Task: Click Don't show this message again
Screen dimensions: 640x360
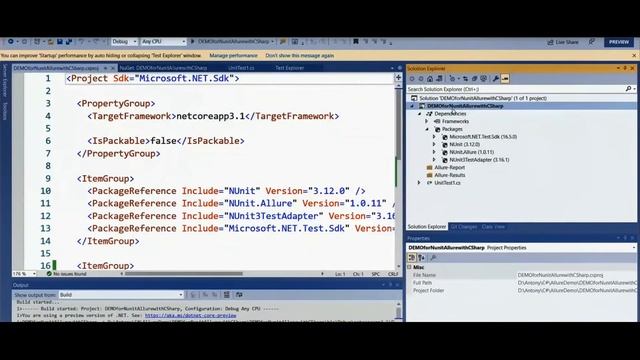Action: pos(300,56)
